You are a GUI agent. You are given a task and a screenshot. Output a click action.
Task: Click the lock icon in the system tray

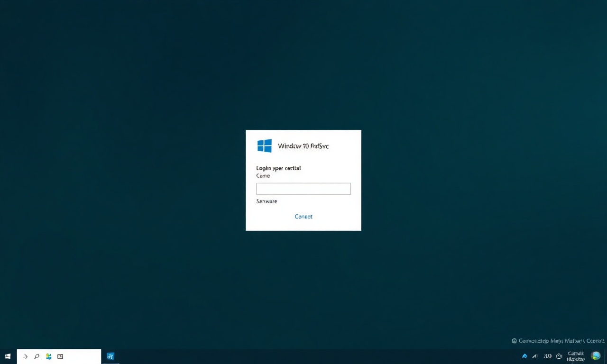click(x=559, y=356)
